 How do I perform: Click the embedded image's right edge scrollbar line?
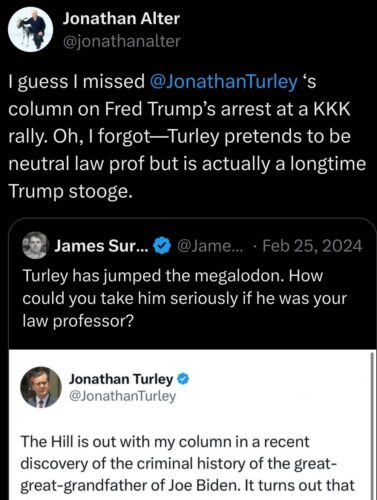(x=372, y=425)
